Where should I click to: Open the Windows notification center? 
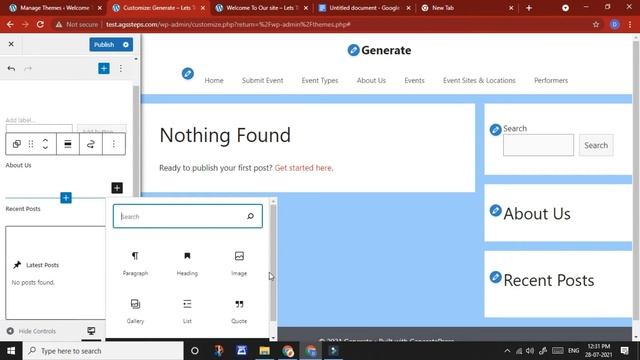point(624,351)
